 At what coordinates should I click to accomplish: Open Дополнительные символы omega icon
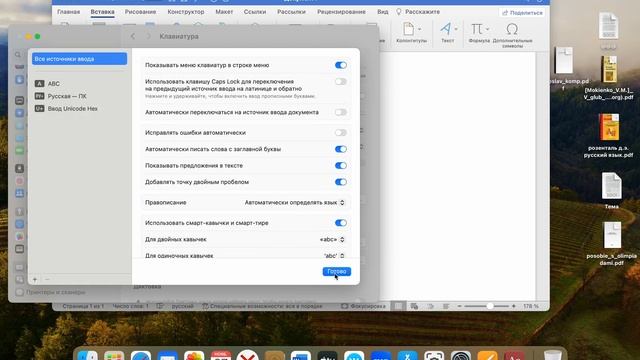[x=512, y=29]
